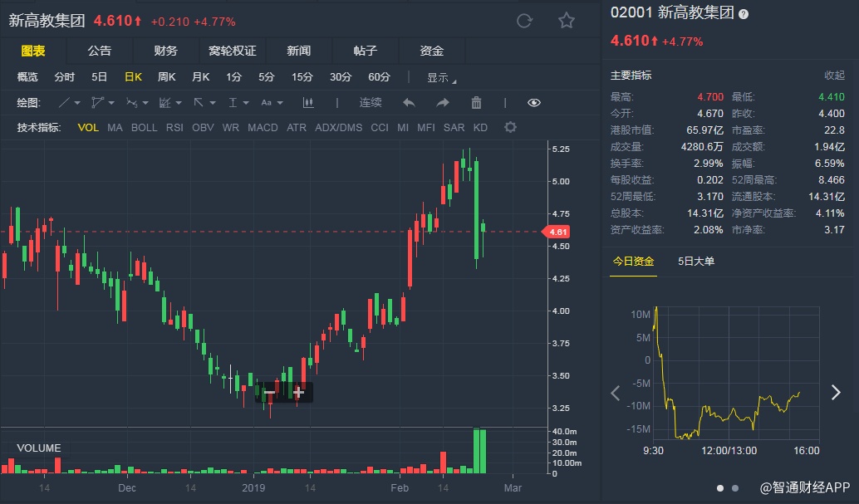Viewport: 859px width, 504px height.
Task: Toggle MA indicator
Action: [x=115, y=128]
